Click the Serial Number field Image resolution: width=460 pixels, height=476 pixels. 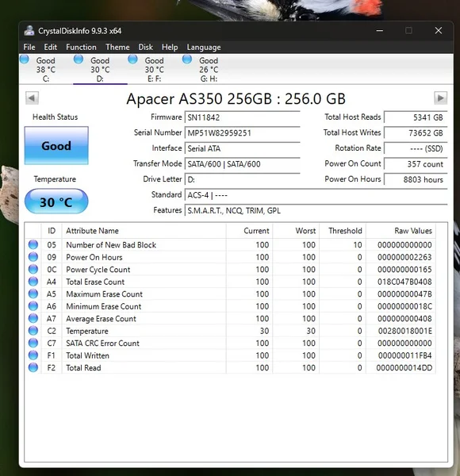pyautogui.click(x=242, y=133)
